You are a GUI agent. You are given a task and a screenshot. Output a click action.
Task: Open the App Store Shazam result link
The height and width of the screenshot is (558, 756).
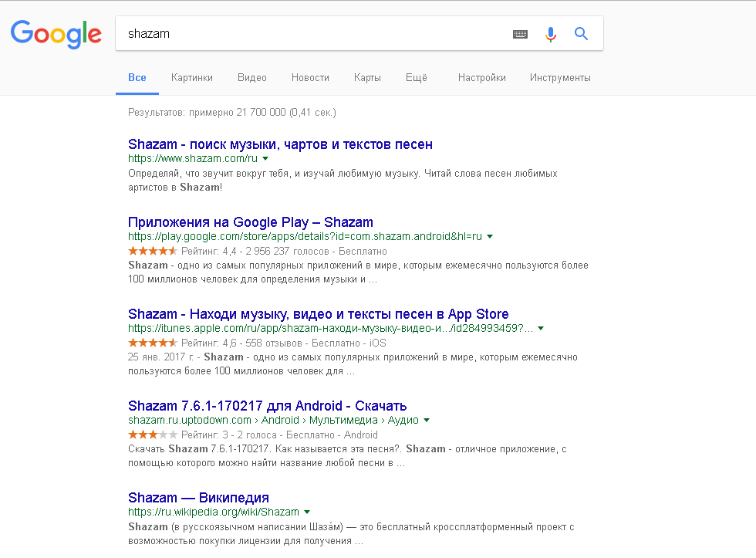tap(318, 314)
